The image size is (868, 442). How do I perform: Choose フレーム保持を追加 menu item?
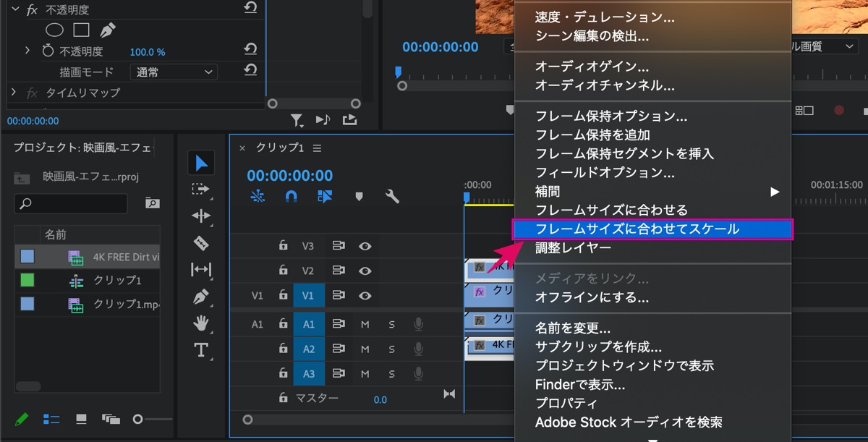pos(652,135)
